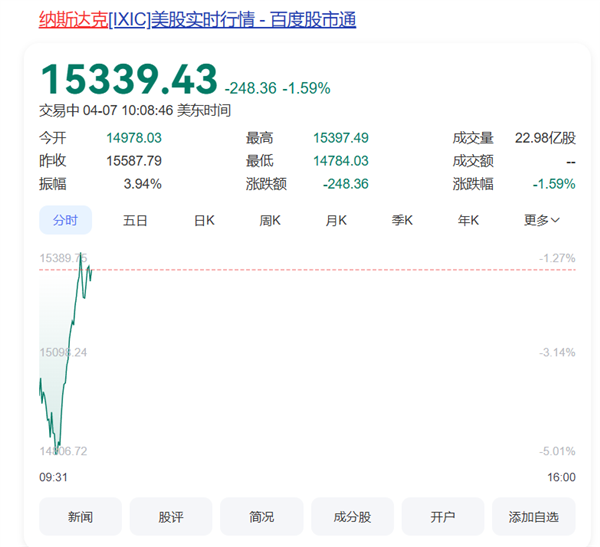
Task: Switch to the 日K daily candlestick tab
Action: 204,220
